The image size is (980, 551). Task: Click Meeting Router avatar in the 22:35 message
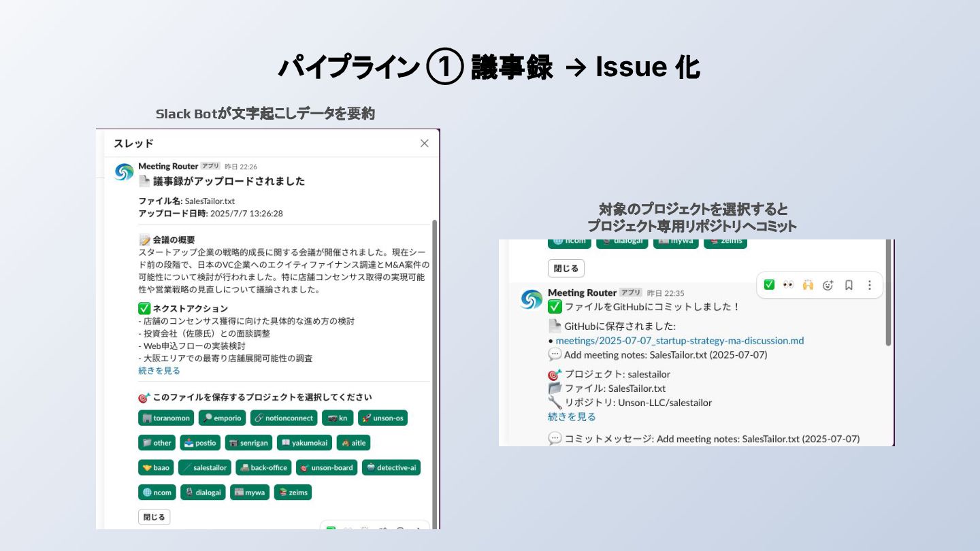tap(532, 299)
